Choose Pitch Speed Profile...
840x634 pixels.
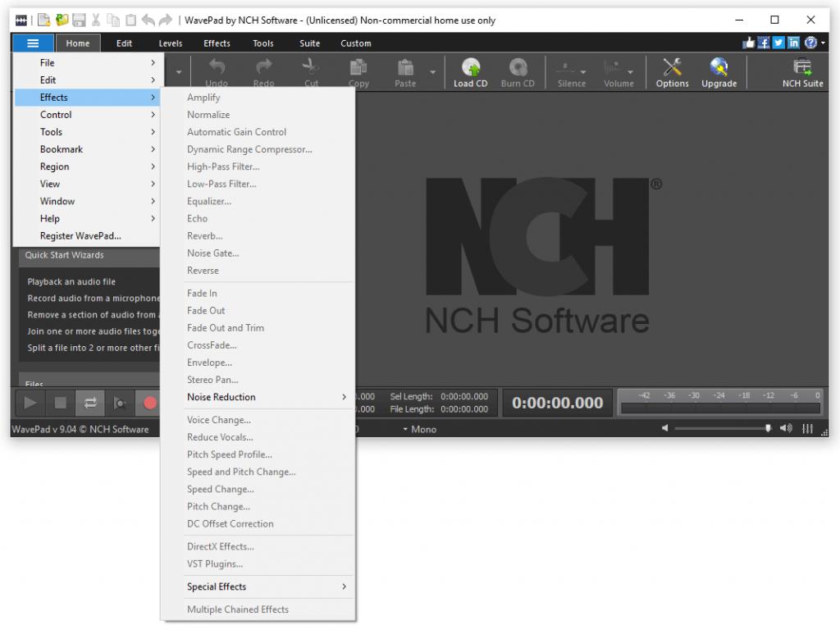[258, 454]
